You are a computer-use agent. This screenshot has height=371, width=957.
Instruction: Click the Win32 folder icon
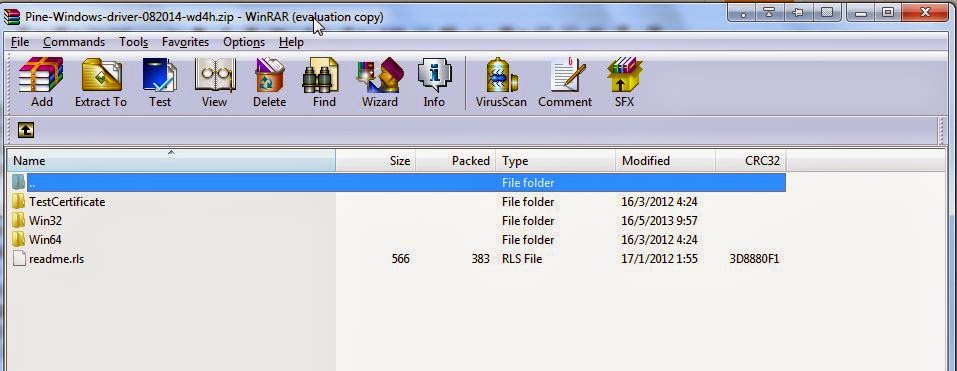[19, 220]
